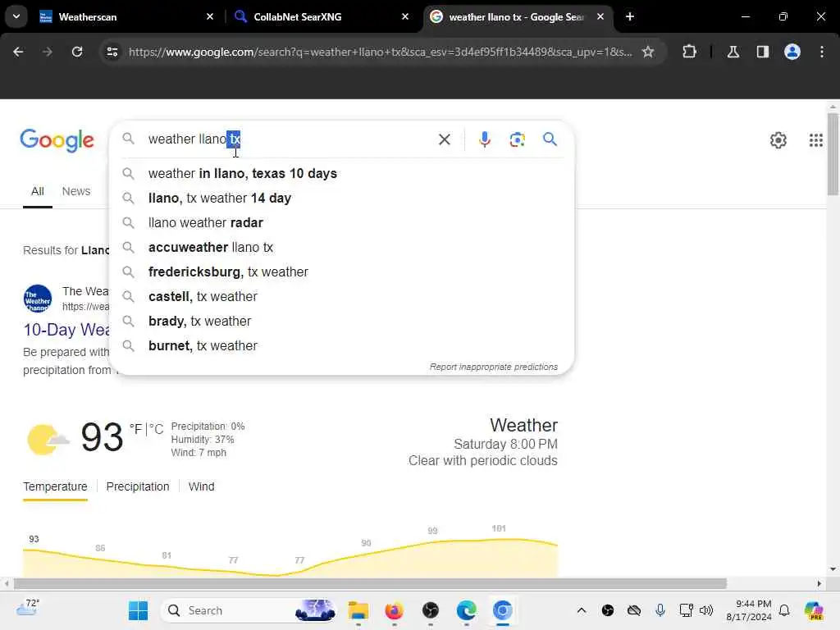Show hidden system tray icons

(582, 610)
